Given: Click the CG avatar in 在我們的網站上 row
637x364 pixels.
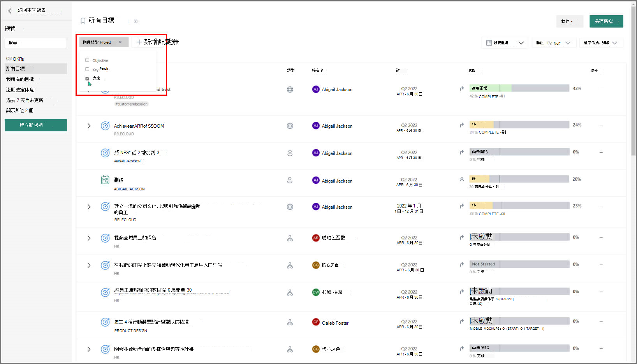Looking at the screenshot, I should point(316,265).
